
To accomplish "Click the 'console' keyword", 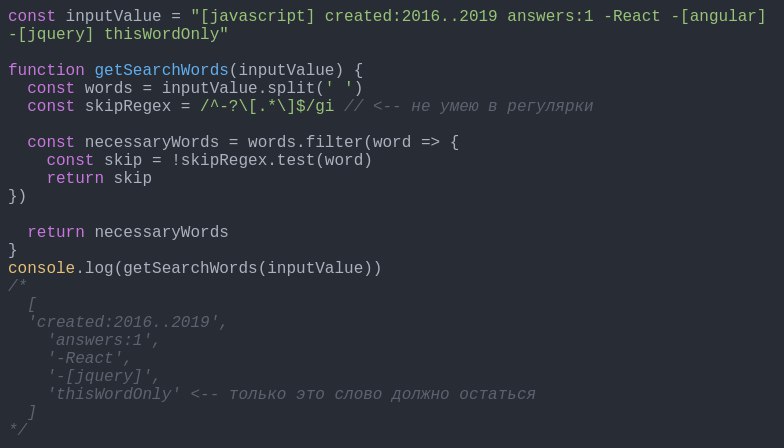I will [41, 268].
